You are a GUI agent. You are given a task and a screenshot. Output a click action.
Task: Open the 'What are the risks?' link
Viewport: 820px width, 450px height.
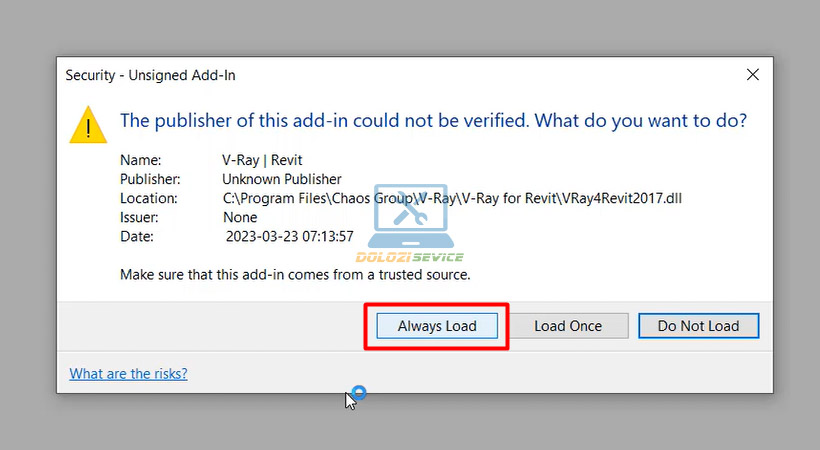tap(128, 374)
